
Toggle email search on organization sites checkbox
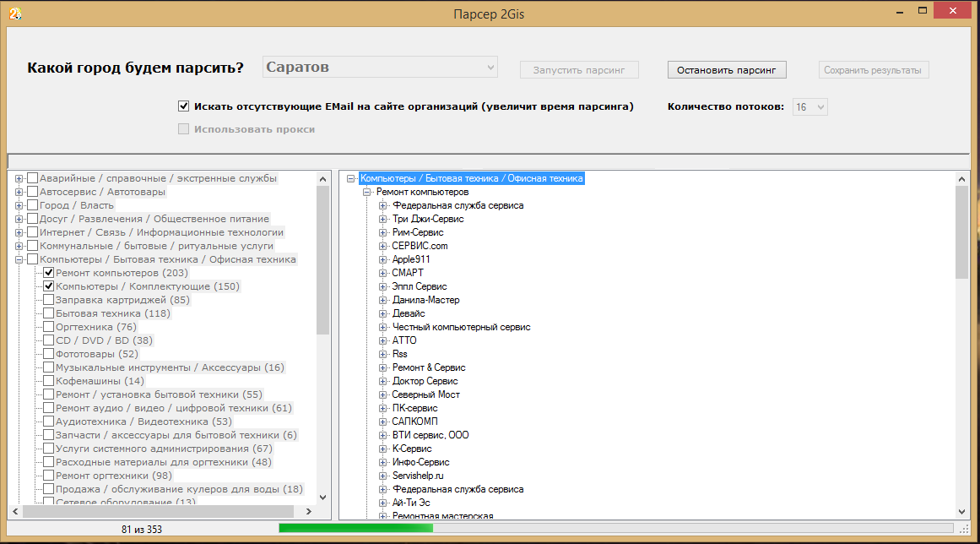point(183,106)
